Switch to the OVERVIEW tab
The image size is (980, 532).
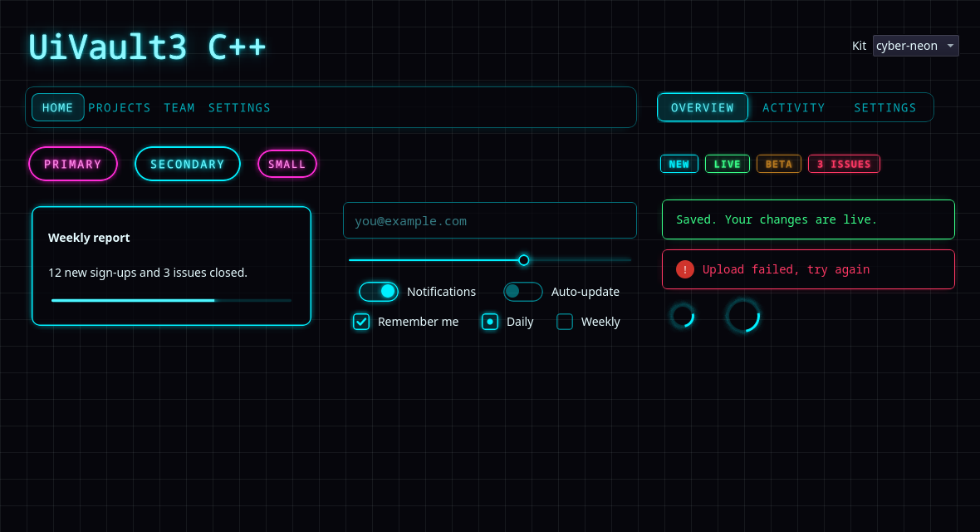click(x=703, y=108)
